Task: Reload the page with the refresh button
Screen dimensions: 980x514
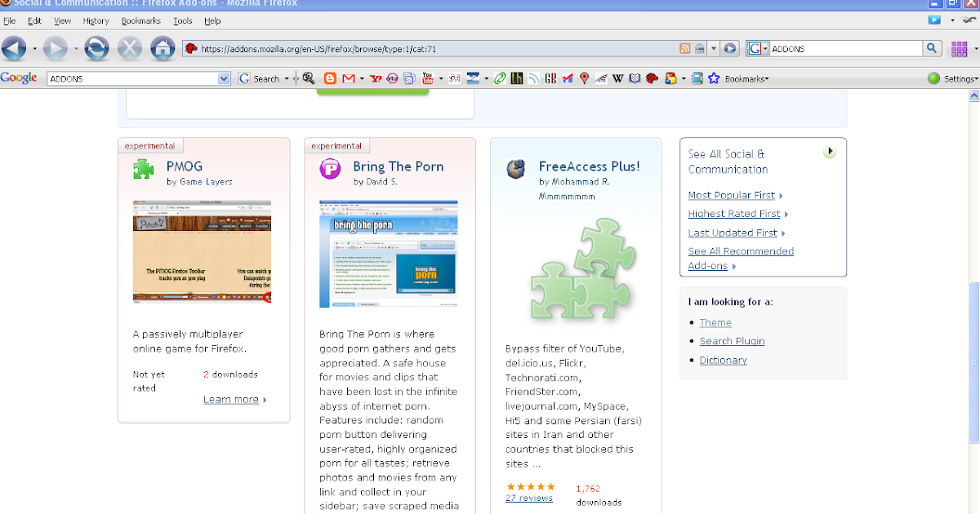Action: [x=96, y=49]
